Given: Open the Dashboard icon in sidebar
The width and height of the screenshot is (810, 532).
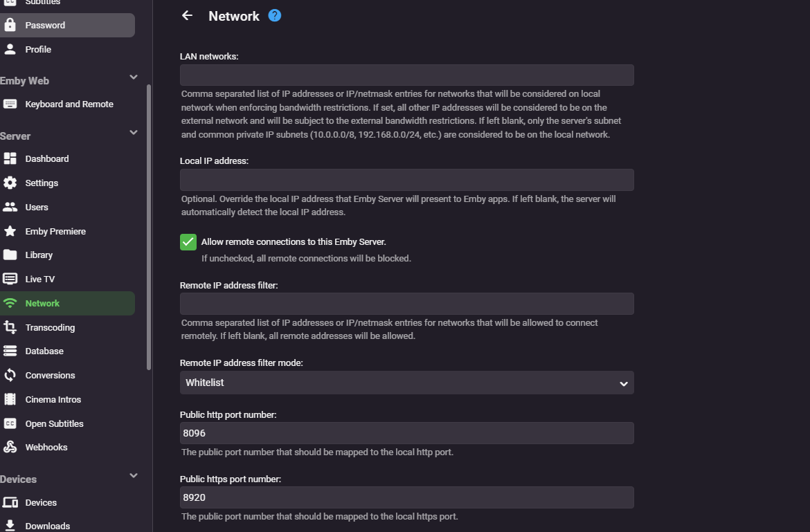Looking at the screenshot, I should (x=10, y=158).
